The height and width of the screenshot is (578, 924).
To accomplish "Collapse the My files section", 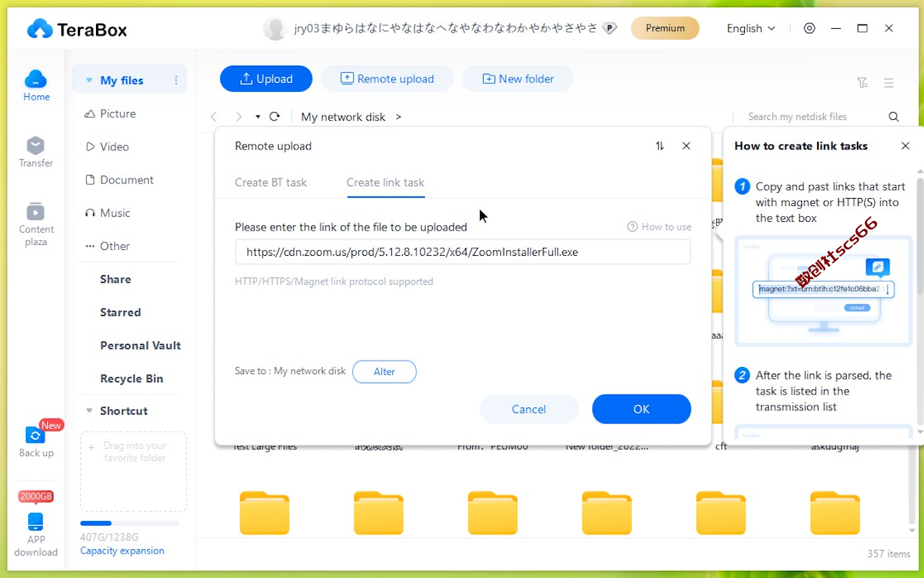I will point(90,80).
